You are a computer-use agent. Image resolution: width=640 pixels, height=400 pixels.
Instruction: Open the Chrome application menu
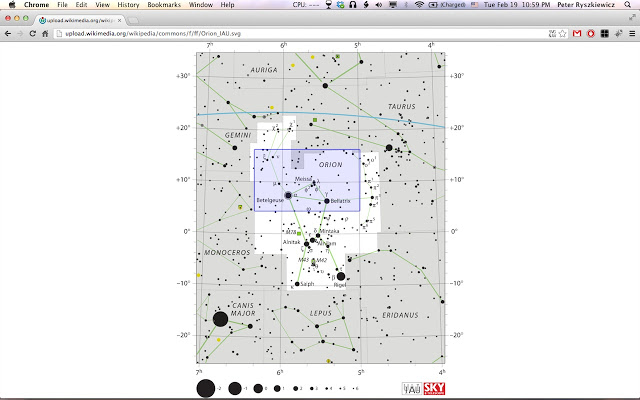[36, 4]
